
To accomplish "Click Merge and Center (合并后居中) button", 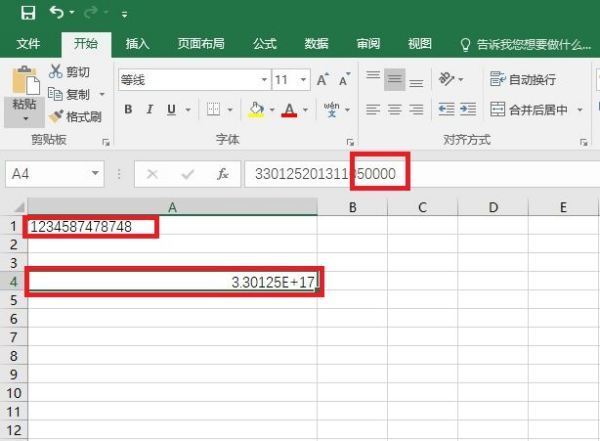I will (x=530, y=110).
